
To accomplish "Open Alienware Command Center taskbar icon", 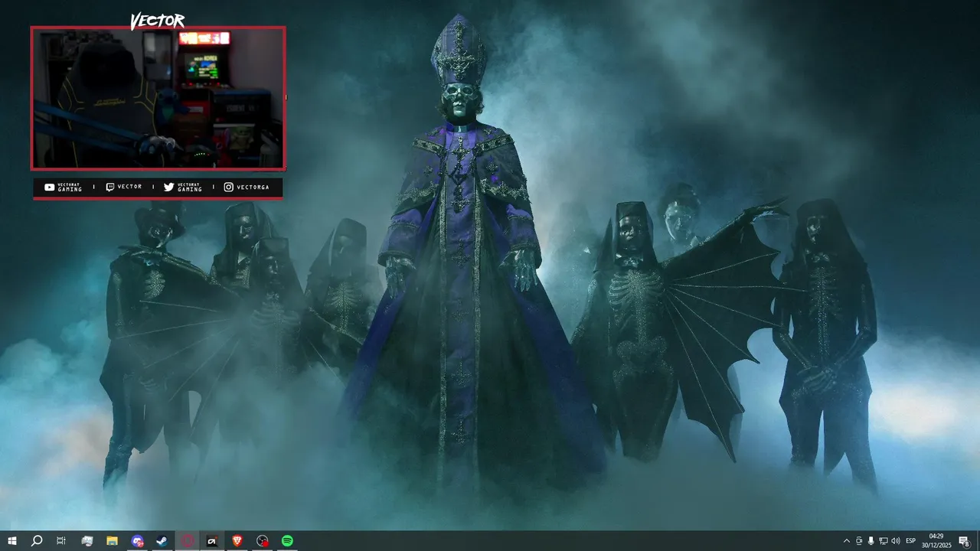I will pos(212,541).
